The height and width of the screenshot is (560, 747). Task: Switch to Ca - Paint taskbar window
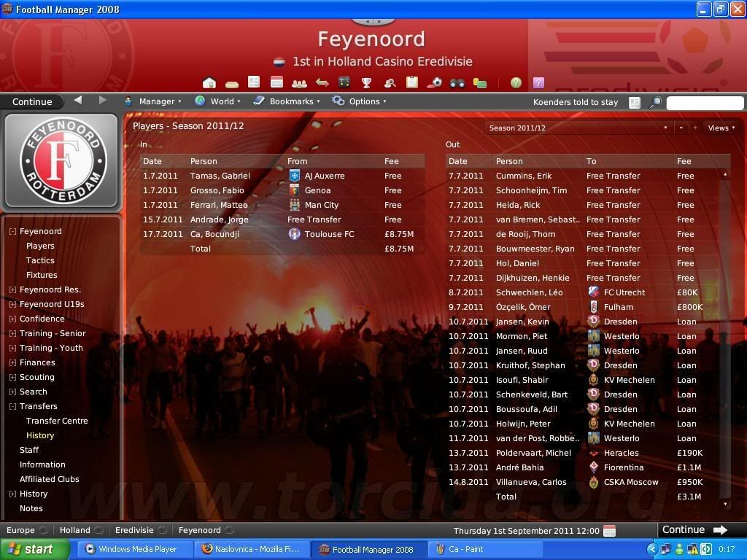485,550
